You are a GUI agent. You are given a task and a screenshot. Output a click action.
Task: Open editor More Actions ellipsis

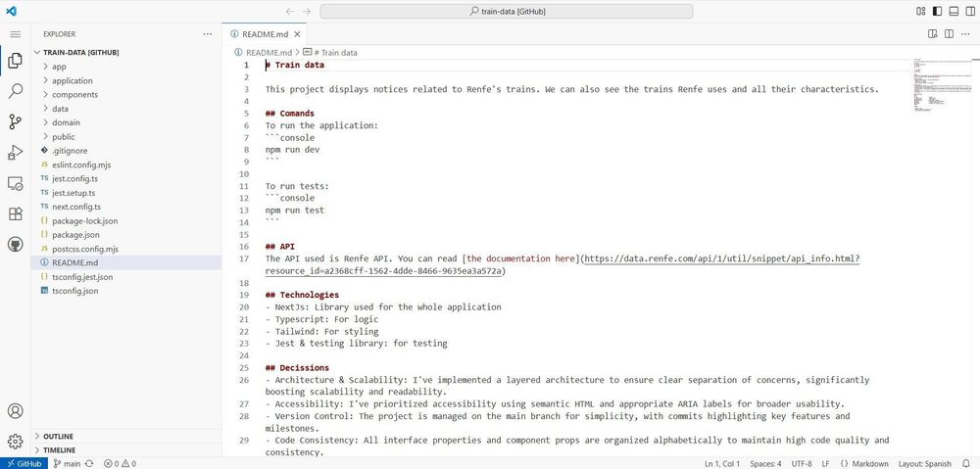click(x=965, y=34)
